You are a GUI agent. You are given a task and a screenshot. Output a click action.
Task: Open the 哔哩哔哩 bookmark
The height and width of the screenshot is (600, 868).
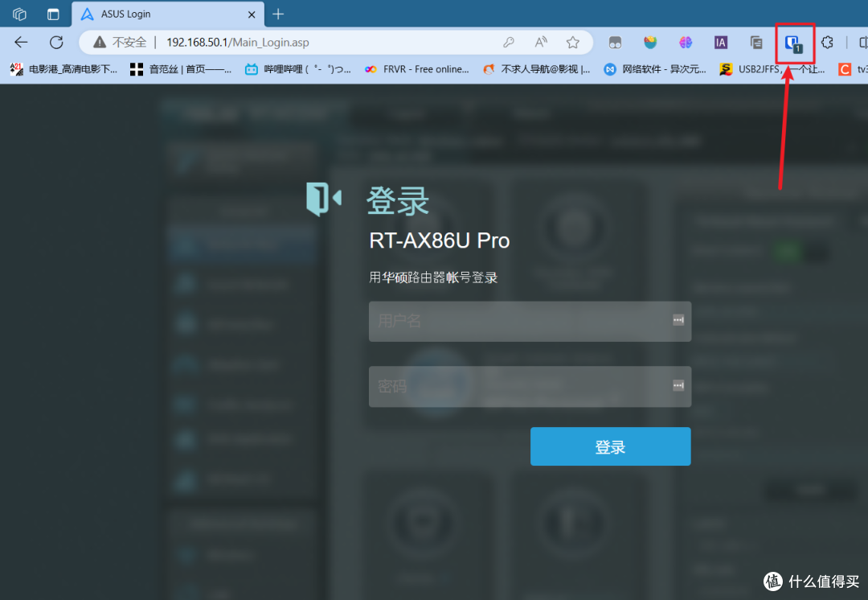pyautogui.click(x=298, y=69)
